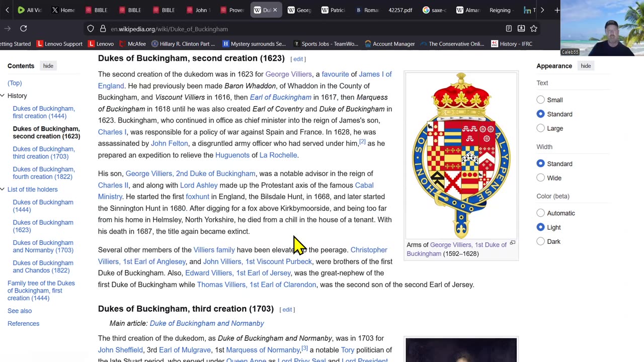Select Automatic color mode
Screen dimensions: 644x362
click(x=540, y=213)
